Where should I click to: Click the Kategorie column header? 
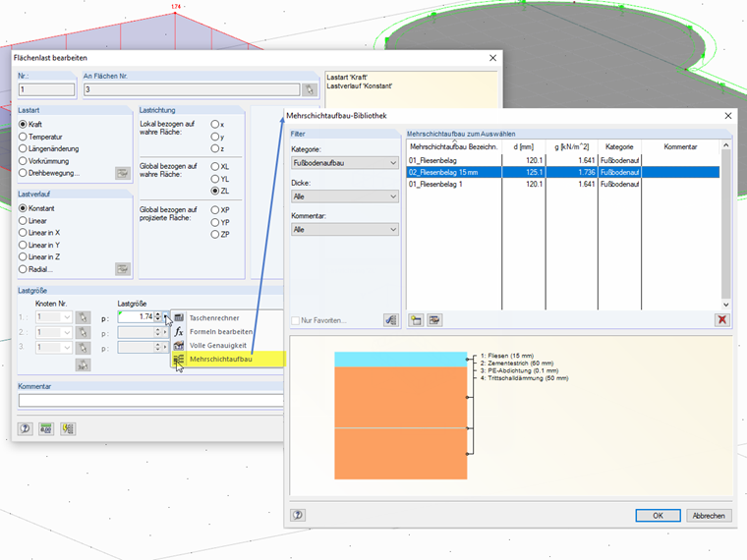(619, 146)
